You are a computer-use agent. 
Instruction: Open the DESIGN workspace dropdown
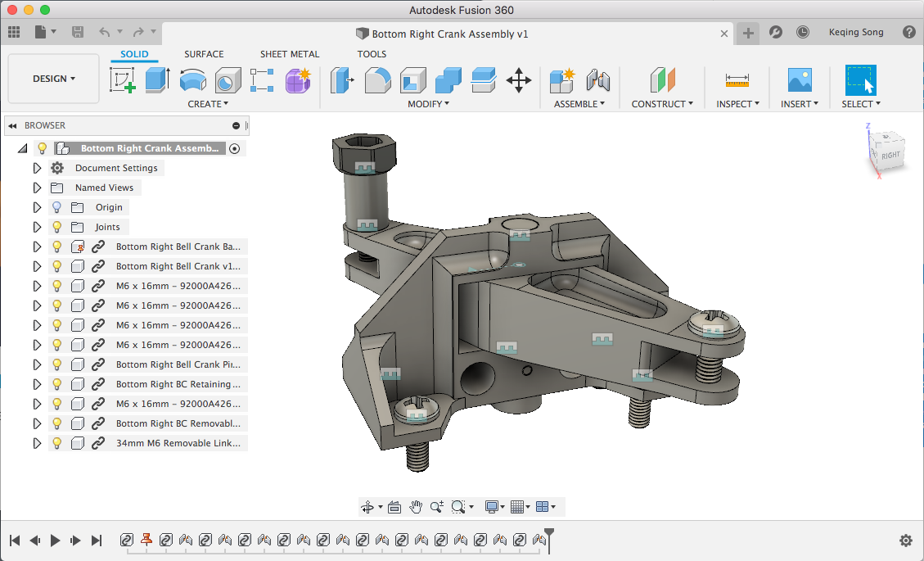[54, 79]
